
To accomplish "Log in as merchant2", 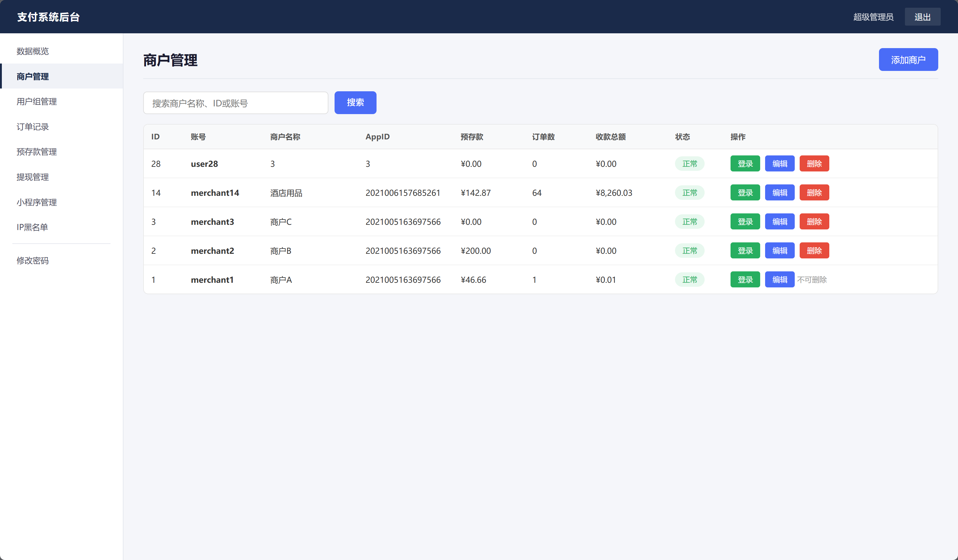I will [745, 251].
